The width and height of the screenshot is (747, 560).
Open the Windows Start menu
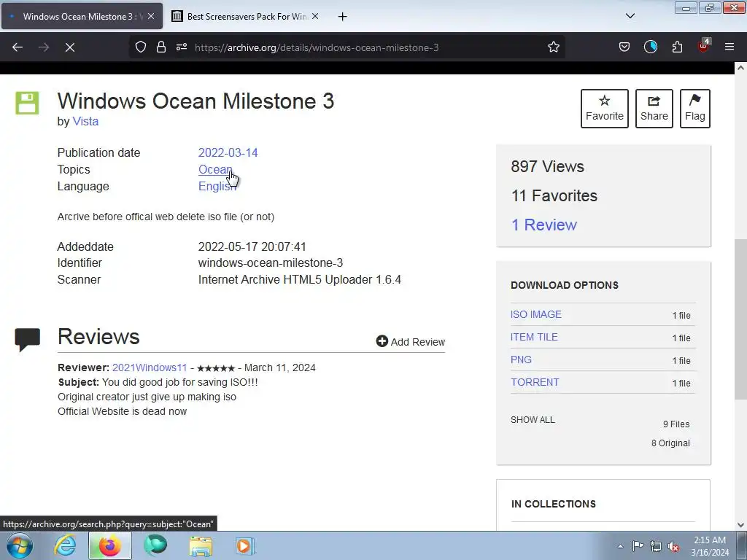click(x=20, y=545)
